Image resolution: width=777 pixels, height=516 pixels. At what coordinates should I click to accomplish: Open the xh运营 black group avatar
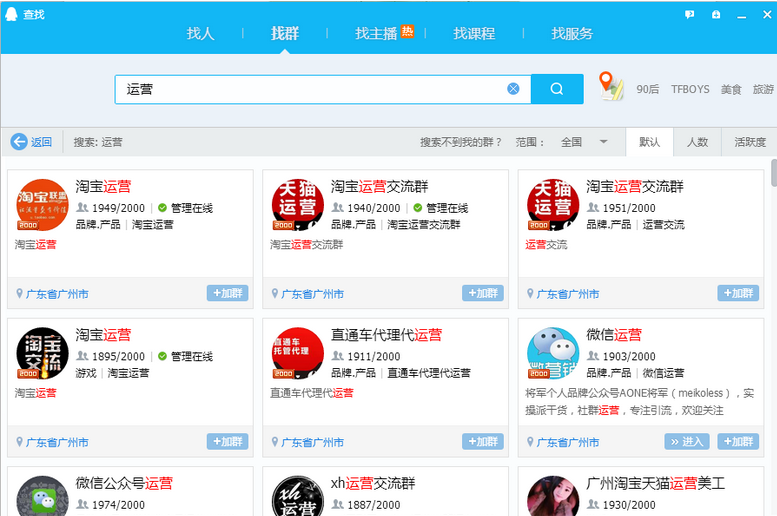[x=297, y=496]
